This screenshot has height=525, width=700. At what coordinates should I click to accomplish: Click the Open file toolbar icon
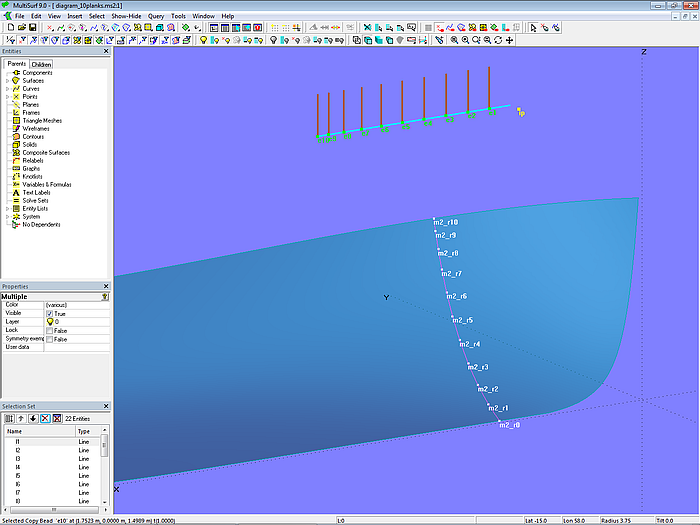coord(21,28)
